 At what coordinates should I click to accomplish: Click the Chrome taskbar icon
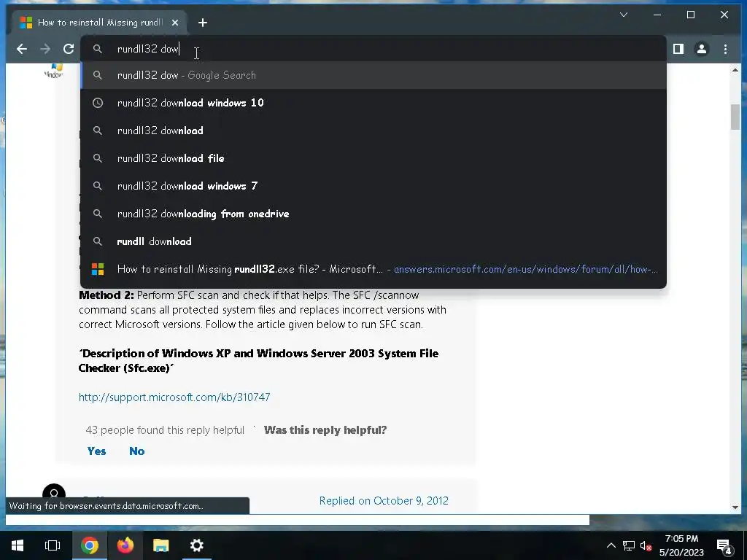pyautogui.click(x=90, y=545)
